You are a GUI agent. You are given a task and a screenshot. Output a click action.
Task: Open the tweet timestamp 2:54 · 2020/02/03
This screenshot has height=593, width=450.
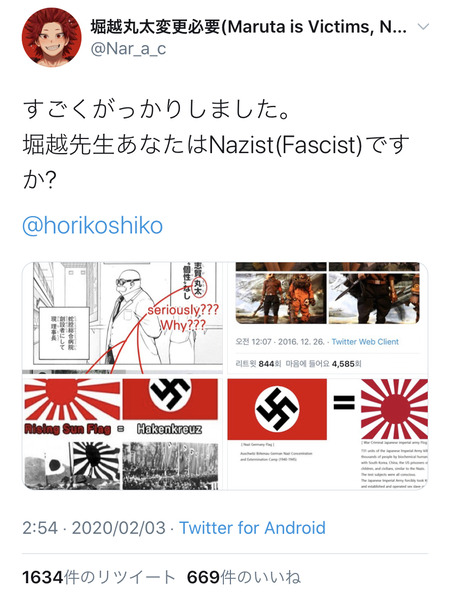coord(94,528)
